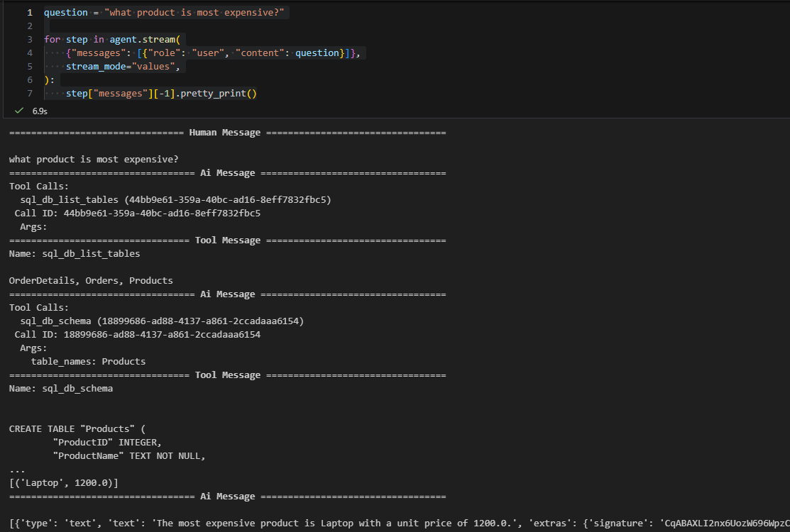Screen dimensions: 790x532
Task: Click the "table_names: Products" argument line
Action: [88, 362]
